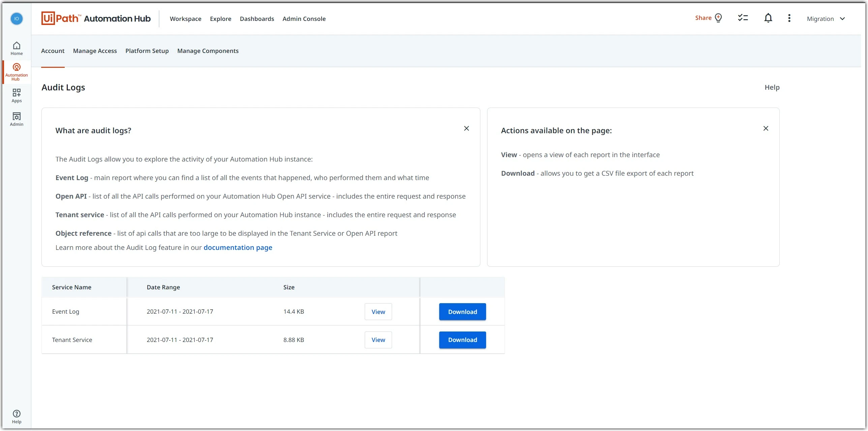The image size is (868, 431).
Task: Open the Workspace menu
Action: (x=186, y=19)
